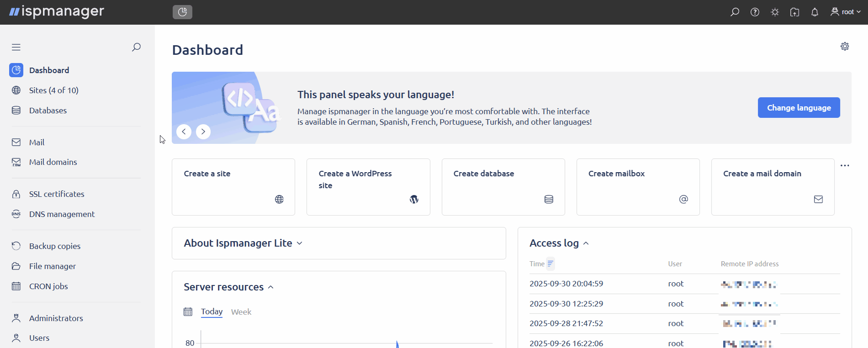Viewport: 868px width, 348px height.
Task: Click the dashboard tab icon in header
Action: coord(182,12)
